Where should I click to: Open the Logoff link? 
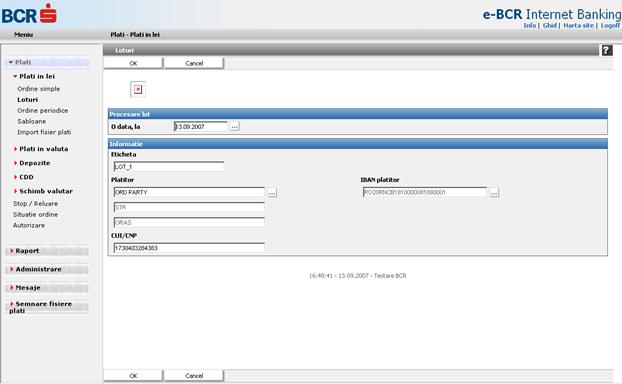point(610,25)
